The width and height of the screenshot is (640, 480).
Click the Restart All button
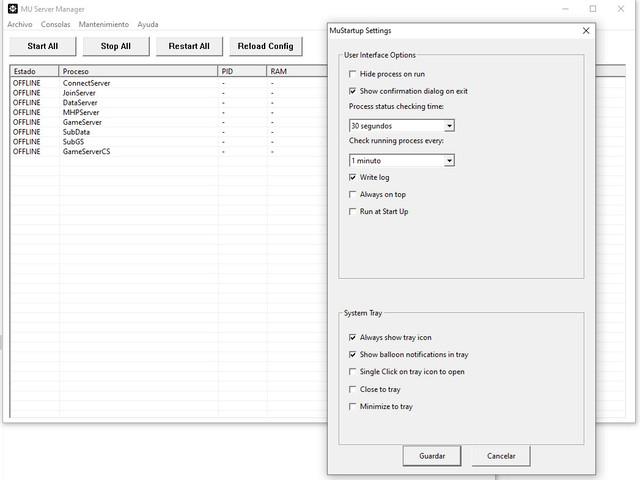189,46
